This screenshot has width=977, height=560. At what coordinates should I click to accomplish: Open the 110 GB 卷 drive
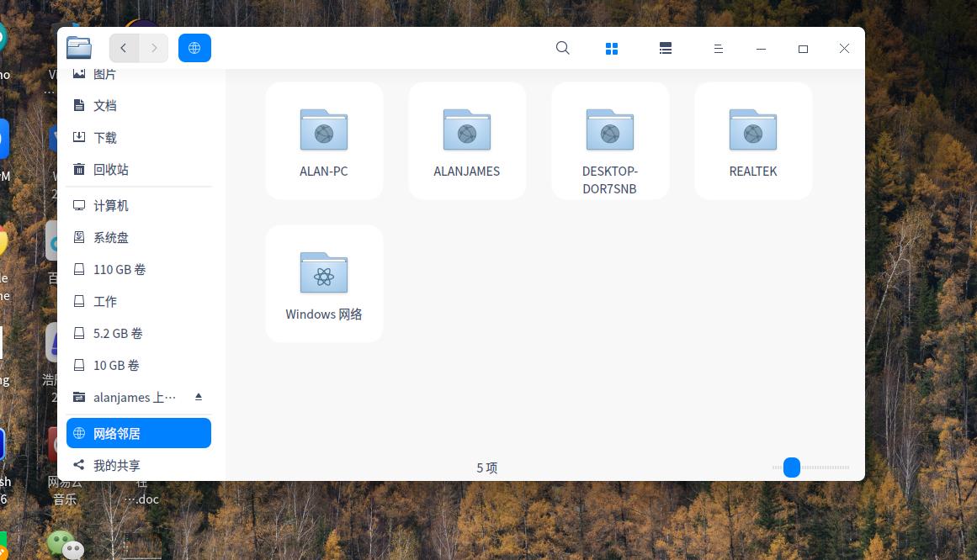pos(119,269)
